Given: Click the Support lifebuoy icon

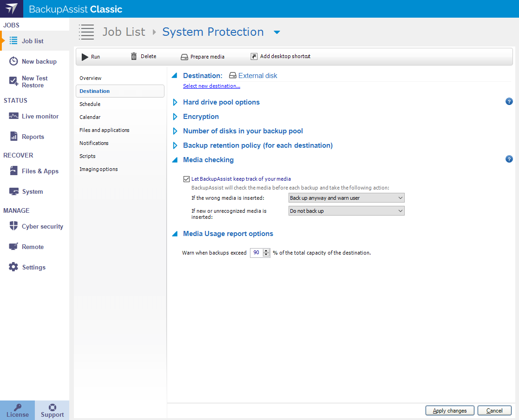Looking at the screenshot, I should click(52, 407).
